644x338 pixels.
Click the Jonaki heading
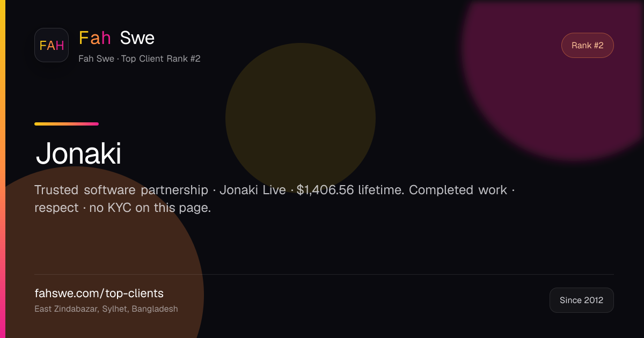(x=78, y=154)
